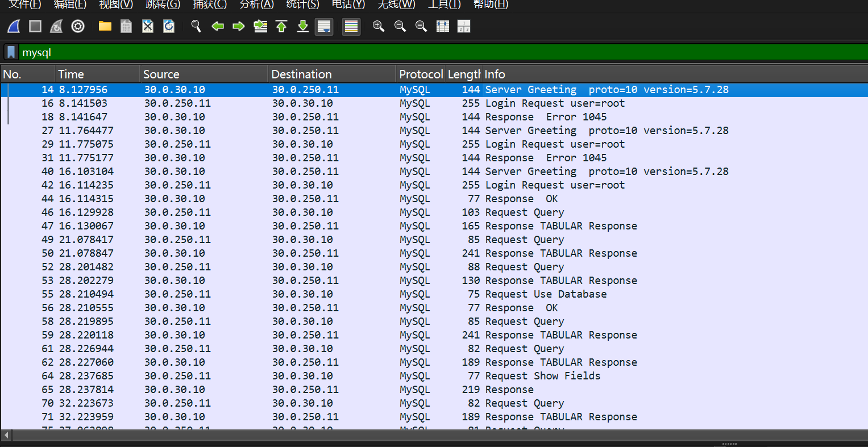The height and width of the screenshot is (447, 868).
Task: Open the 统计(S) menu
Action: [x=302, y=5]
